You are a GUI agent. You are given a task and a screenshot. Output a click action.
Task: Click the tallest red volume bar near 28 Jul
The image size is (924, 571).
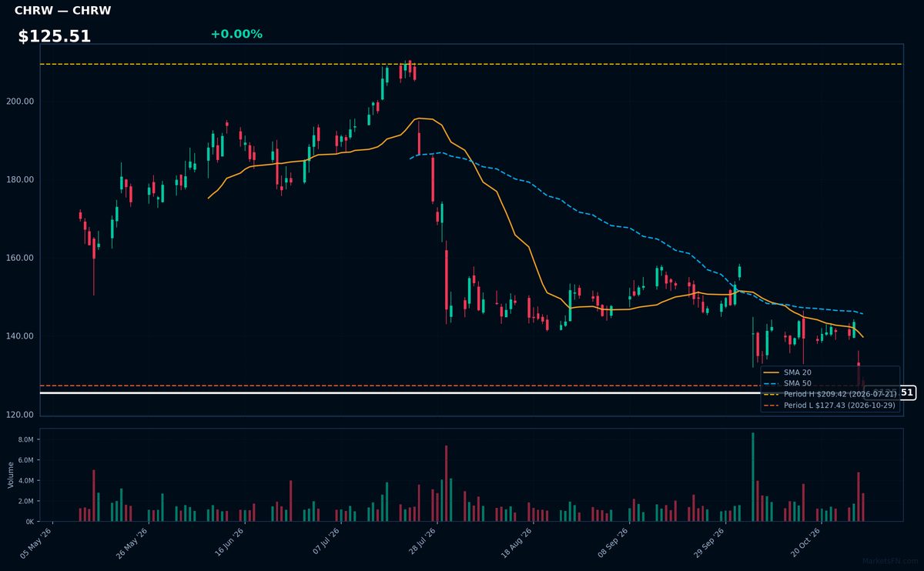coord(446,483)
